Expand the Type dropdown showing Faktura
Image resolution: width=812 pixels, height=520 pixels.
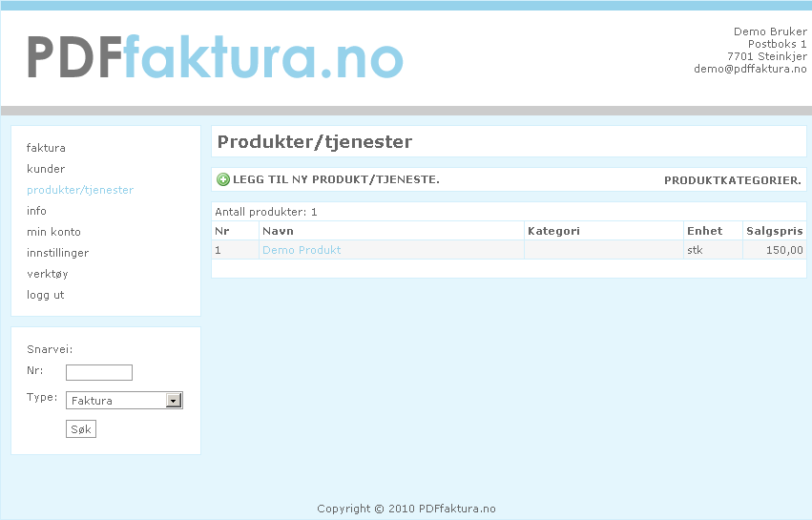[124, 401]
